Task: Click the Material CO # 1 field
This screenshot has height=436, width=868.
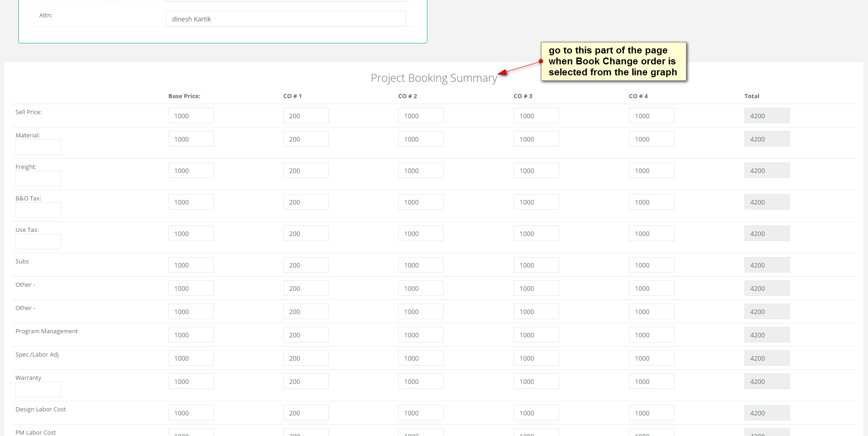Action: [306, 139]
